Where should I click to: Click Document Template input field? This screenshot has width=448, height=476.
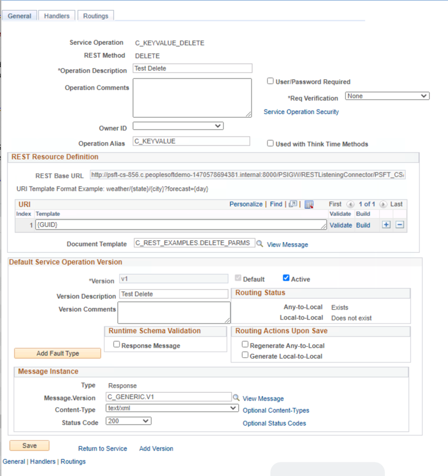194,243
